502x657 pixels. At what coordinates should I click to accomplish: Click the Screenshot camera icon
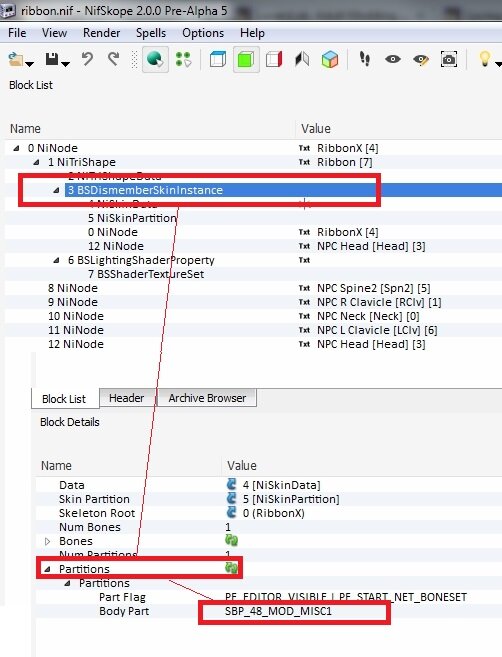pyautogui.click(x=449, y=59)
